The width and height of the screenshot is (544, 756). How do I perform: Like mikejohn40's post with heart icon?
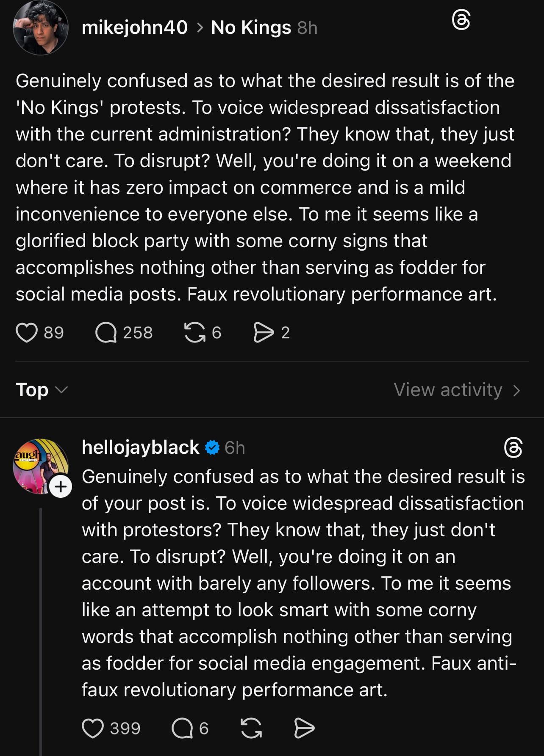point(27,333)
